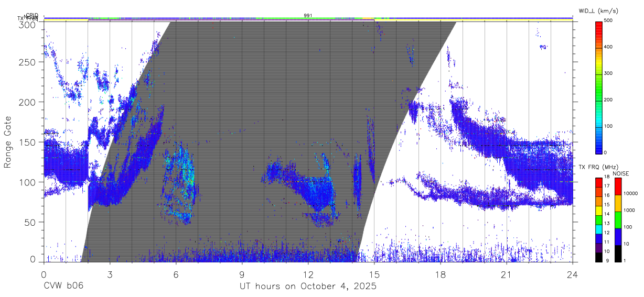
Task: Click the 300 tick on WID colorbar
Action: (608, 73)
